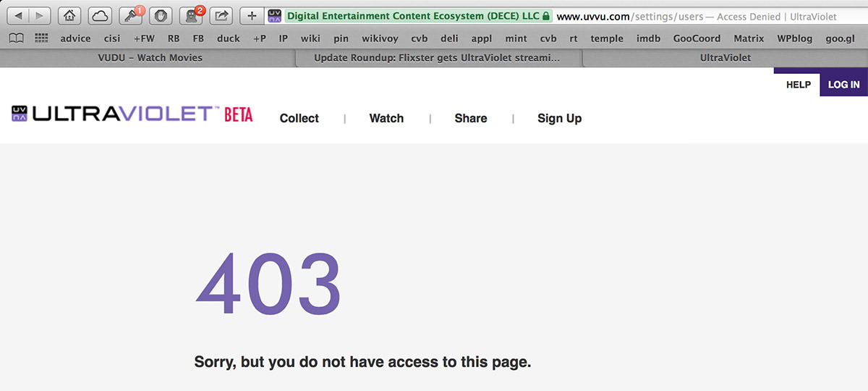This screenshot has height=391, width=868.
Task: Open the '+P' bookmark
Action: point(260,38)
